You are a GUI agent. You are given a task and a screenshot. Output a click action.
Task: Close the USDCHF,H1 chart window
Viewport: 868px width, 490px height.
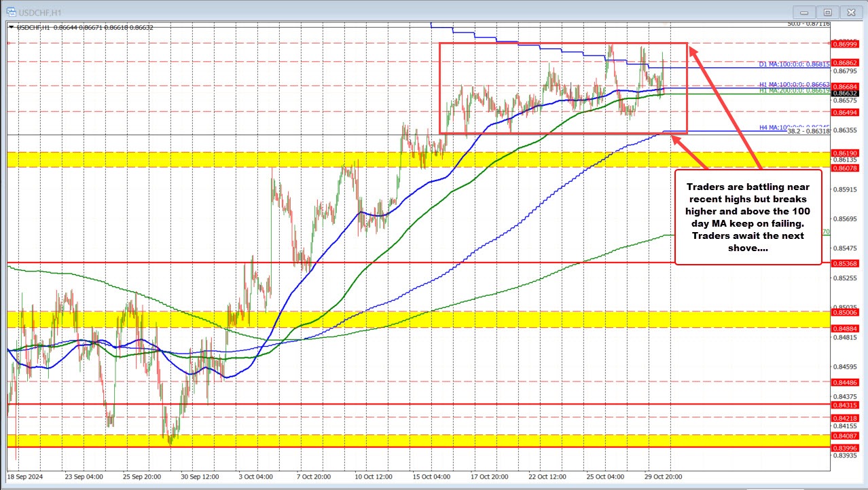click(x=850, y=12)
